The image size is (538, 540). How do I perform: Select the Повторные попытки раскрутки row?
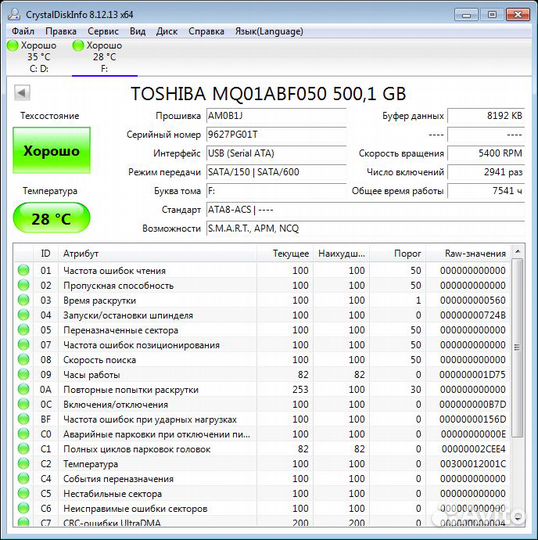coord(262,389)
